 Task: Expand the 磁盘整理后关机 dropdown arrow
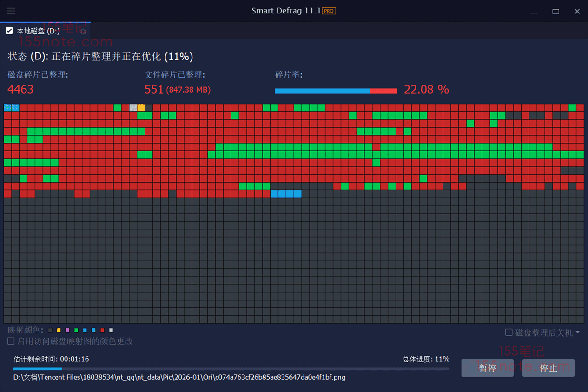[x=578, y=333]
